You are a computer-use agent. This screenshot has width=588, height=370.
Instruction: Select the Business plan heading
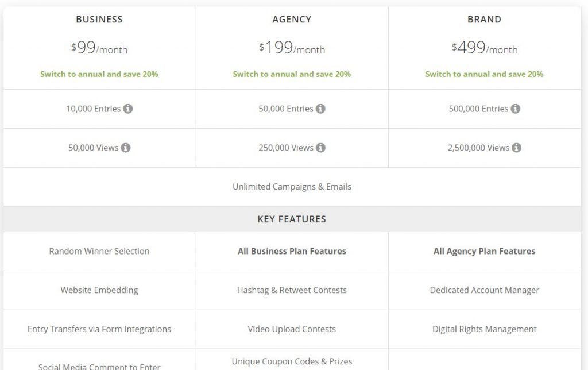(99, 20)
